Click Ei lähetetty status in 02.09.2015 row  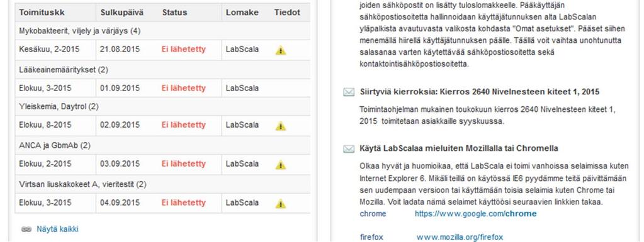[184, 125]
